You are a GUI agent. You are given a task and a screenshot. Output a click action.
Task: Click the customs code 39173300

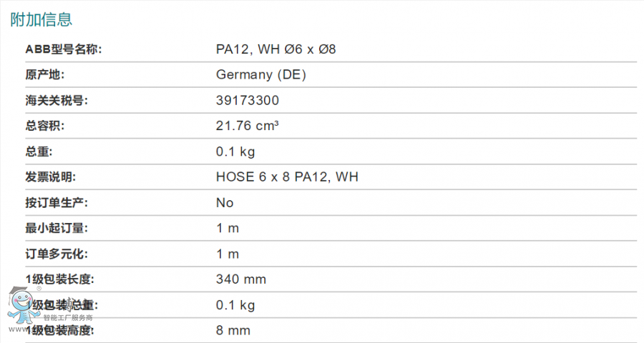(x=248, y=101)
